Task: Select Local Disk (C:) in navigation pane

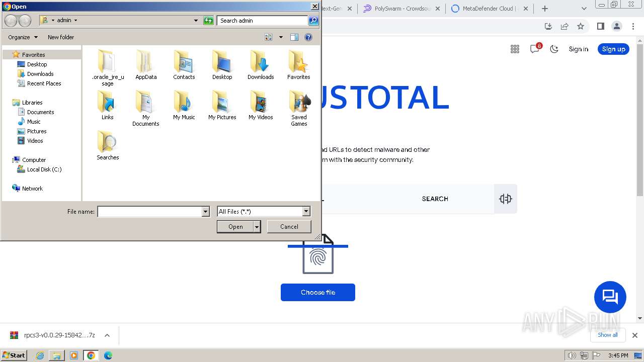Action: pyautogui.click(x=44, y=169)
